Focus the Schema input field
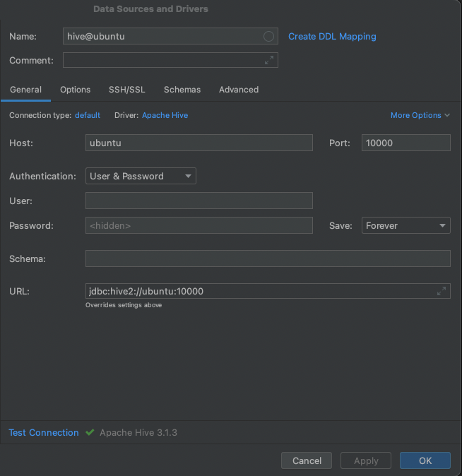 pos(268,258)
